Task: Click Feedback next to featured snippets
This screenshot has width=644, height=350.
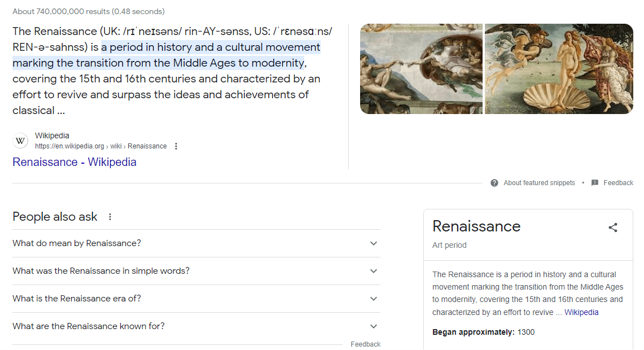Action: [618, 183]
